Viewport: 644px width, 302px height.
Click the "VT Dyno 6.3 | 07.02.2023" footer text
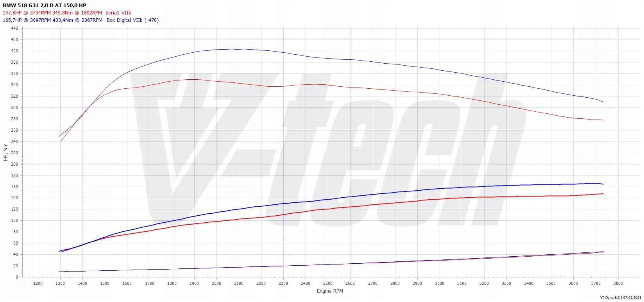[621, 298]
